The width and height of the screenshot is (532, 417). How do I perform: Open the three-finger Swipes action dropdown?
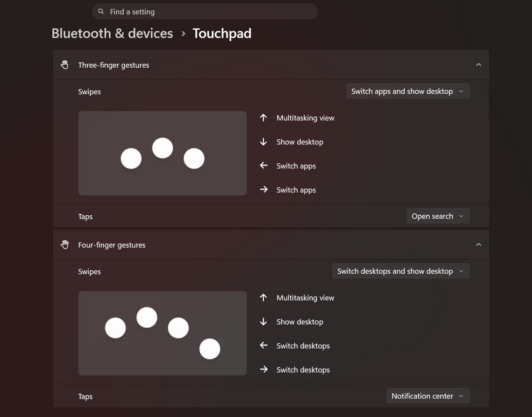point(407,91)
